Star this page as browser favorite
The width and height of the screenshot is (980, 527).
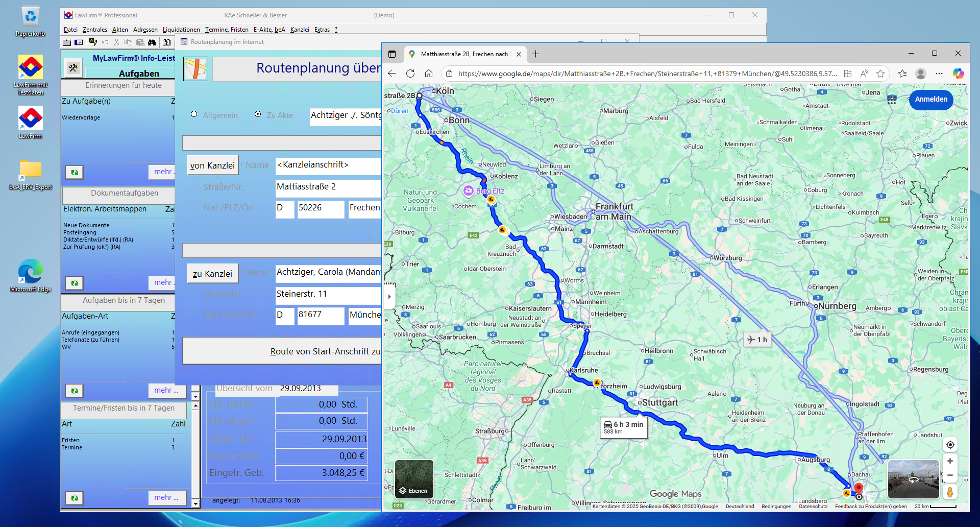point(880,74)
